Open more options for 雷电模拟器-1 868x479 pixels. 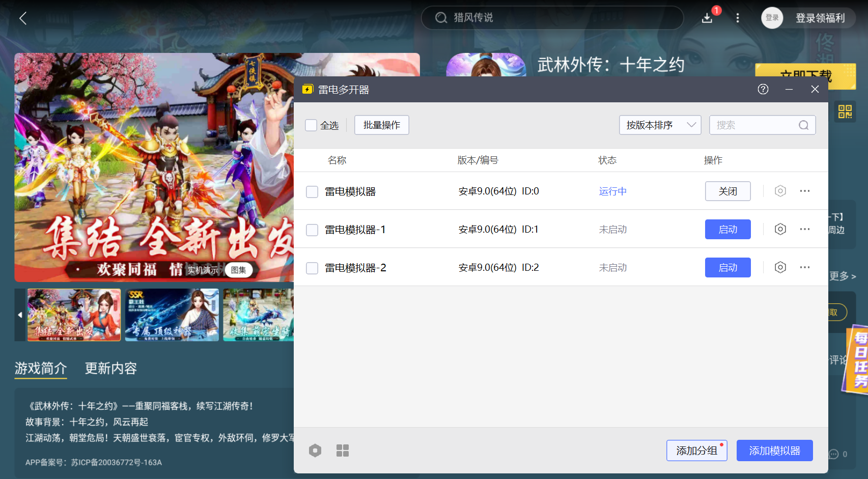[x=804, y=229]
